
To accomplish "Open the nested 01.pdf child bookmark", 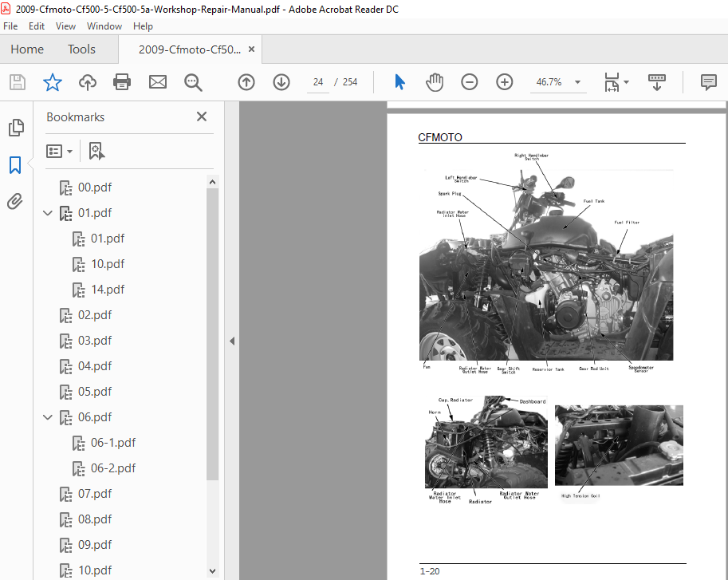I will [108, 239].
